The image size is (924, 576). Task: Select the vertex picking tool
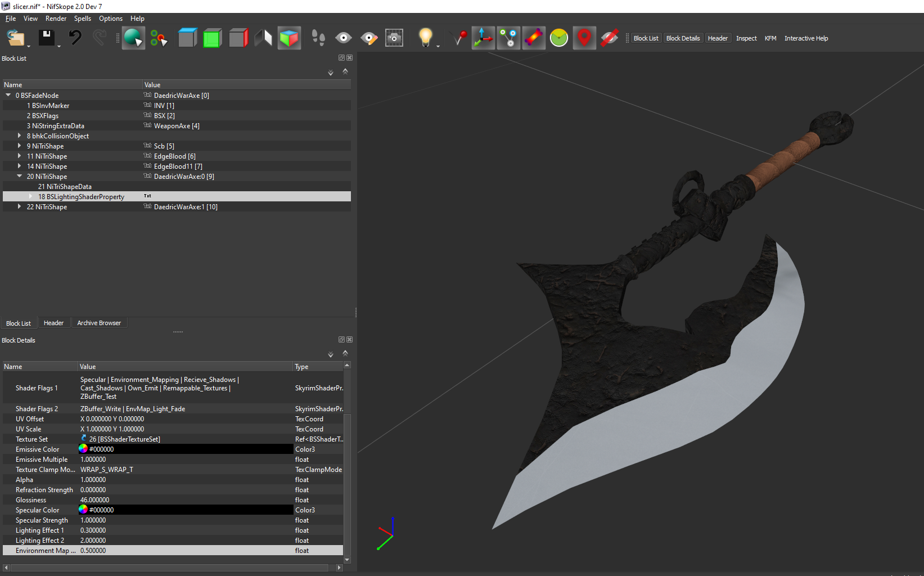pos(159,38)
